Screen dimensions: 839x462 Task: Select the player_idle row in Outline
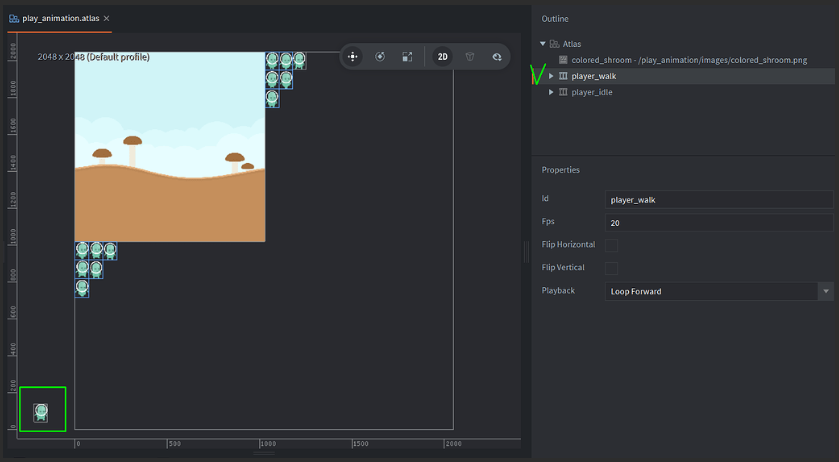coord(683,92)
